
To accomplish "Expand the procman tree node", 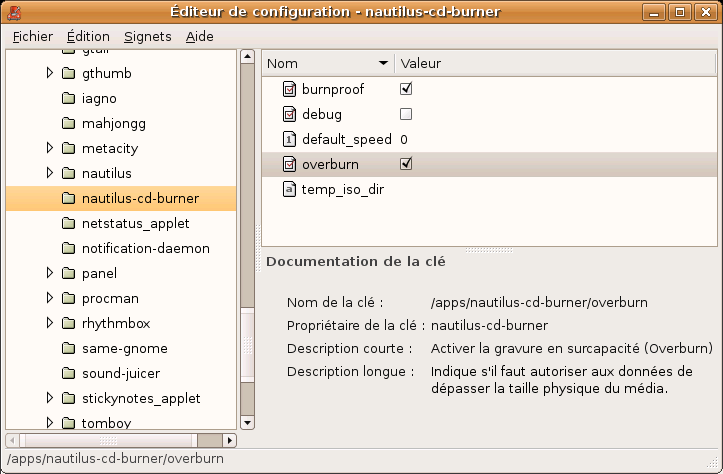I will point(50,298).
